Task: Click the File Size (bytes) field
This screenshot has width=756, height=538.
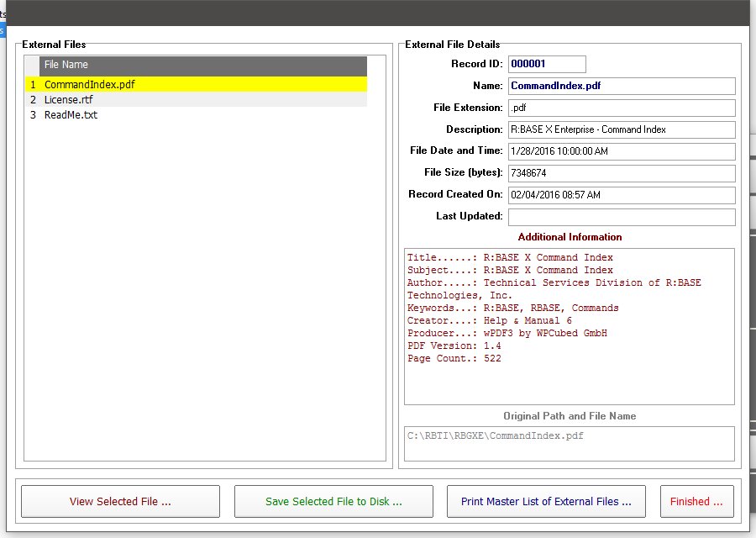Action: coord(621,173)
